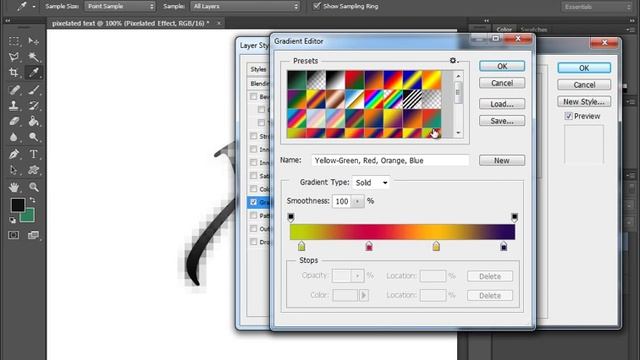Select the Healing Brush tool
The width and height of the screenshot is (640, 360).
pos(14,89)
